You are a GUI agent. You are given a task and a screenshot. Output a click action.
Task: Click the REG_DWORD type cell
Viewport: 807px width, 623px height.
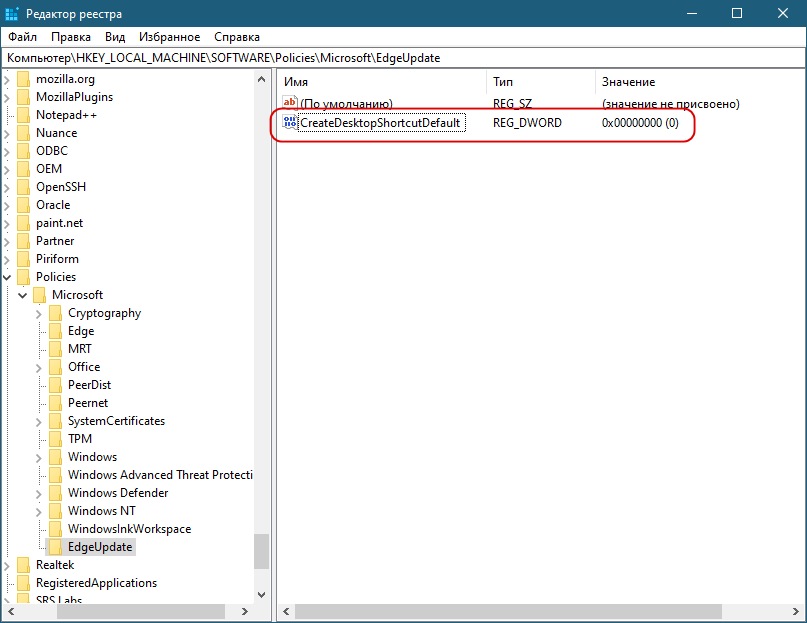527,123
